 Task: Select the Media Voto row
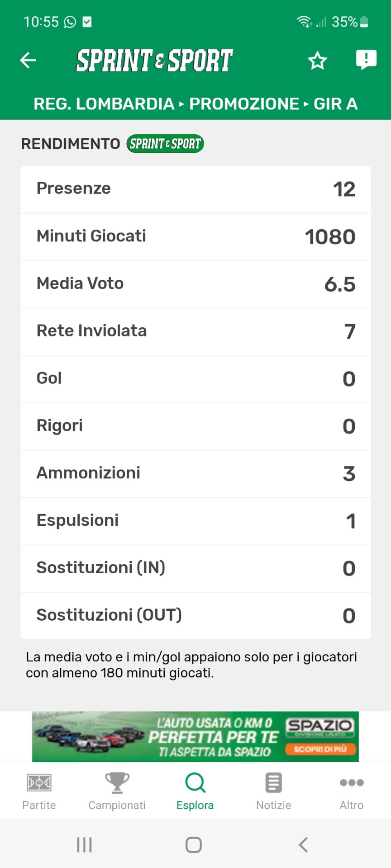coord(195,284)
